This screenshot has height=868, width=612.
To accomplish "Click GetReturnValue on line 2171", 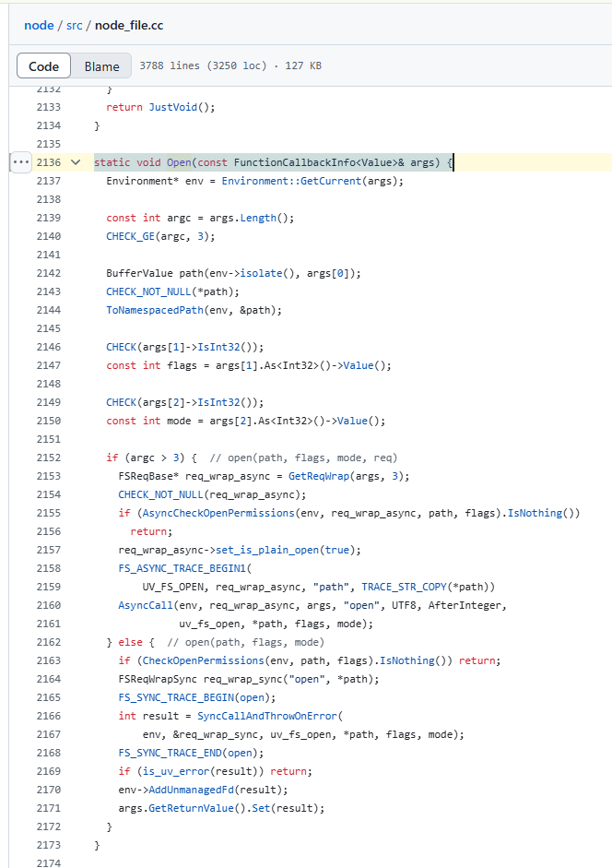I will [192, 808].
